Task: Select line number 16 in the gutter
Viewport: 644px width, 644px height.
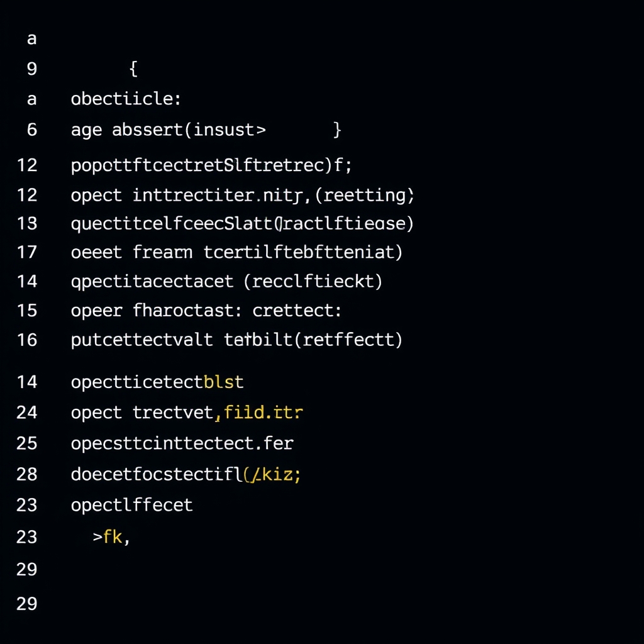Action: coord(27,340)
